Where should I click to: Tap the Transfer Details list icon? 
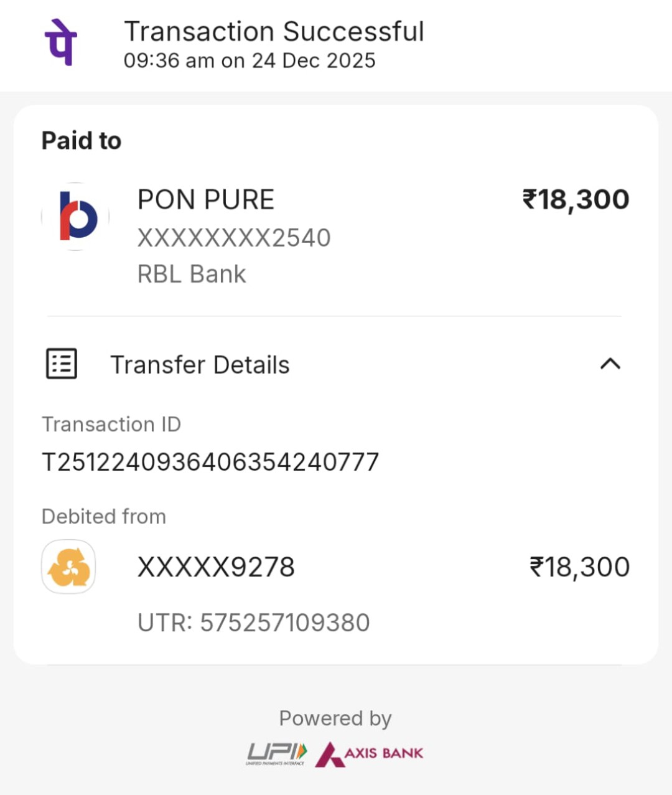tap(62, 364)
